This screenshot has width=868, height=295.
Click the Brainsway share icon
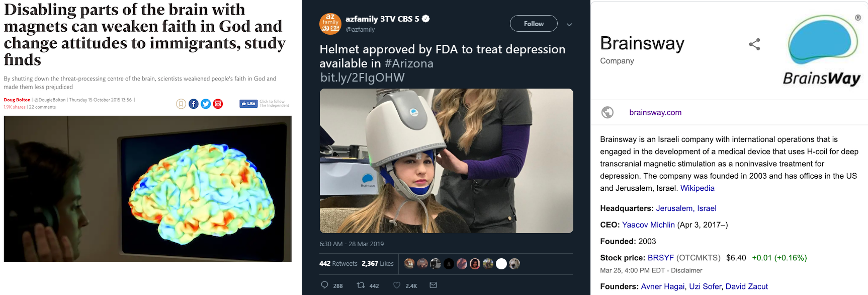754,44
